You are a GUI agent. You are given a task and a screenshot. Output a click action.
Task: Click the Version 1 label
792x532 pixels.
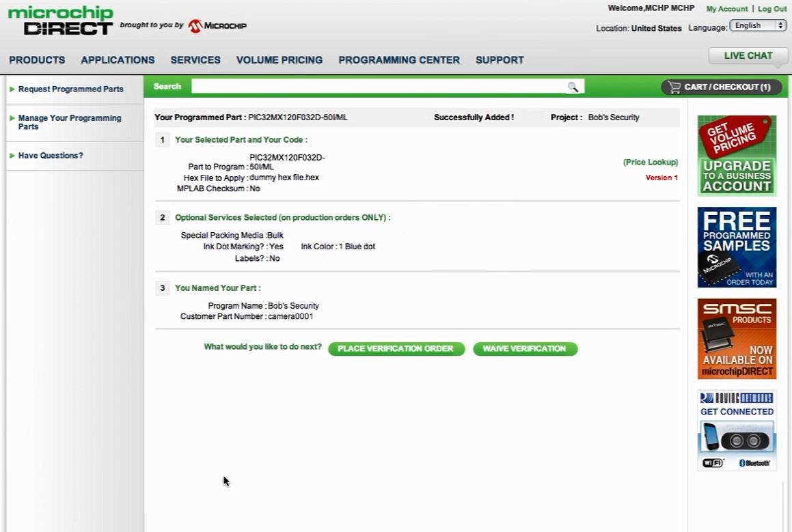[x=661, y=178]
